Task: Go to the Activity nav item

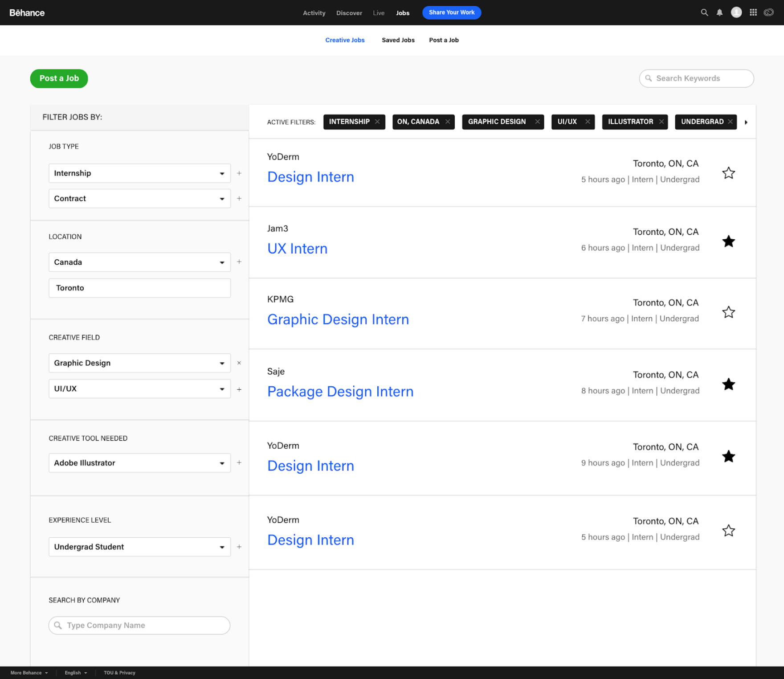Action: [x=314, y=13]
